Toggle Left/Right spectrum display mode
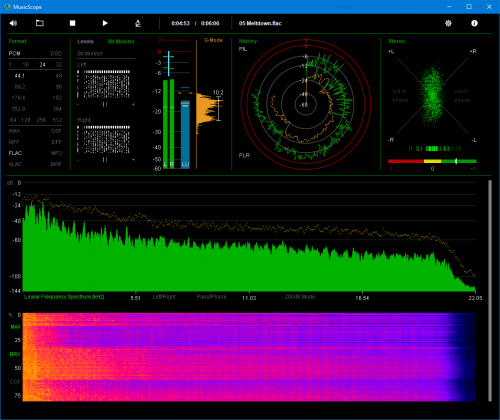This screenshot has width=500, height=420. coord(164,297)
